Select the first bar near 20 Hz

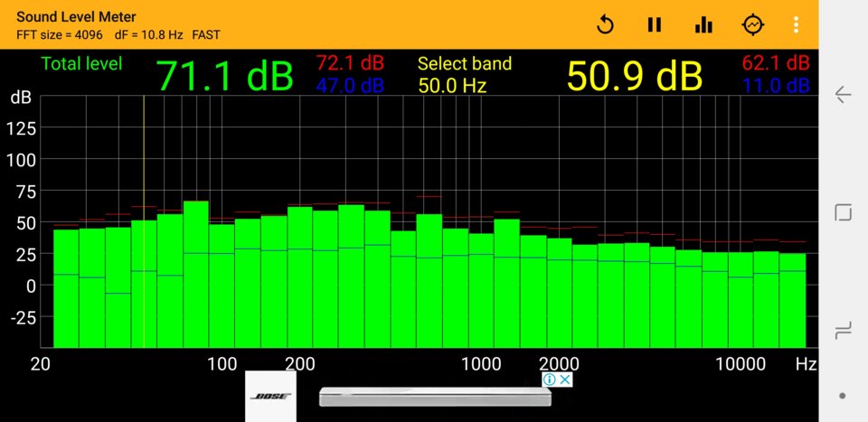(x=66, y=288)
